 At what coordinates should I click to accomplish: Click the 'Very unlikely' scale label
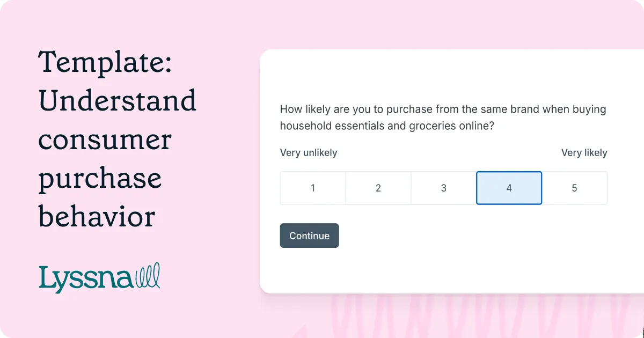pyautogui.click(x=309, y=152)
